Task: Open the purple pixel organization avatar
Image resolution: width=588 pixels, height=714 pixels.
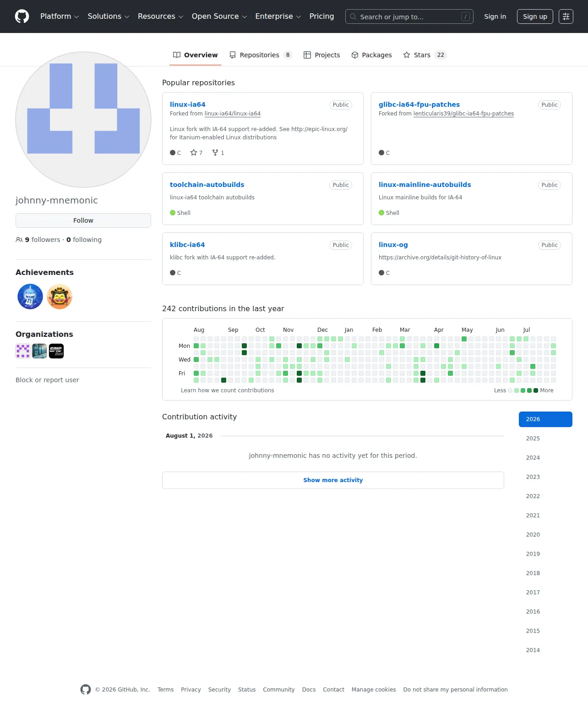Action: click(23, 351)
